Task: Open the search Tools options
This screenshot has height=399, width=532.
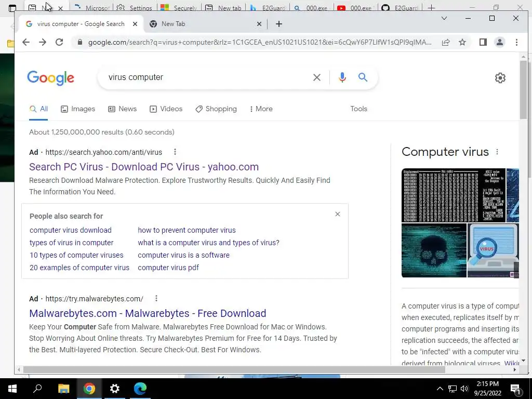Action: point(358,109)
